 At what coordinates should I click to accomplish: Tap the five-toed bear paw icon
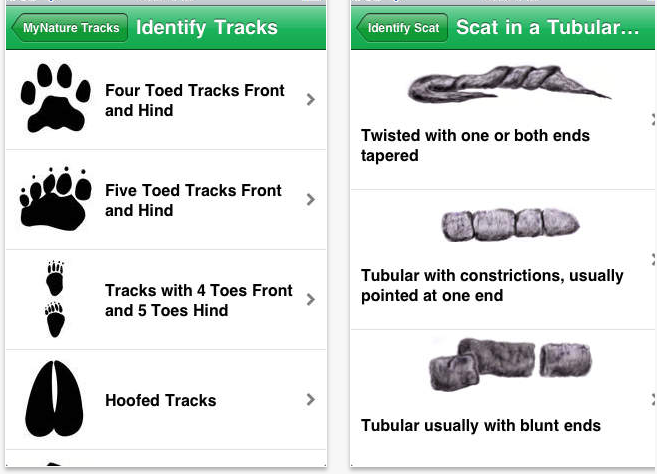pos(55,199)
